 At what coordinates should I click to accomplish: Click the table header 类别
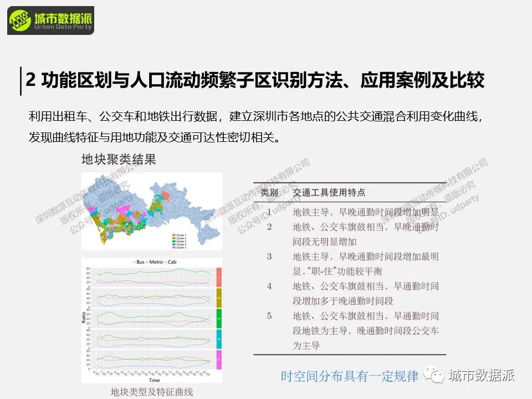tap(269, 193)
